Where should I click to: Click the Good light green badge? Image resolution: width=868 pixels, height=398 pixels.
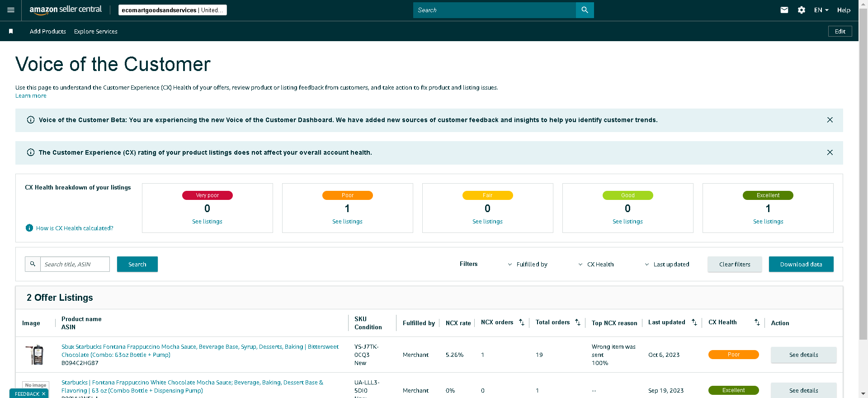tap(627, 195)
